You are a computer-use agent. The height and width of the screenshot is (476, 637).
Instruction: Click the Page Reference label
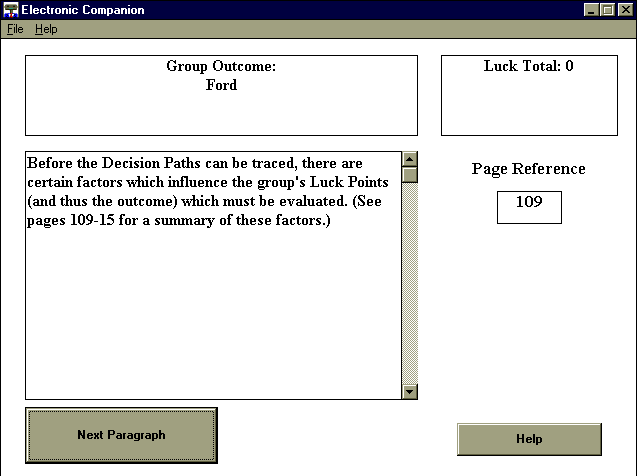(528, 169)
